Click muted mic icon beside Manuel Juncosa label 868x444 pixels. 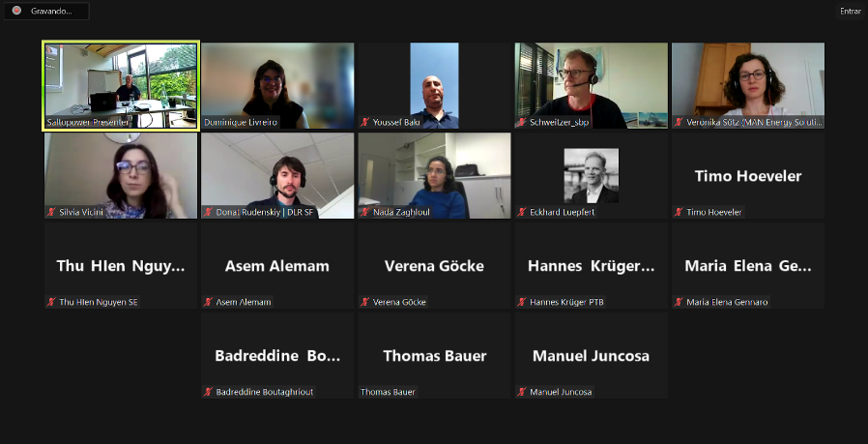pos(521,392)
